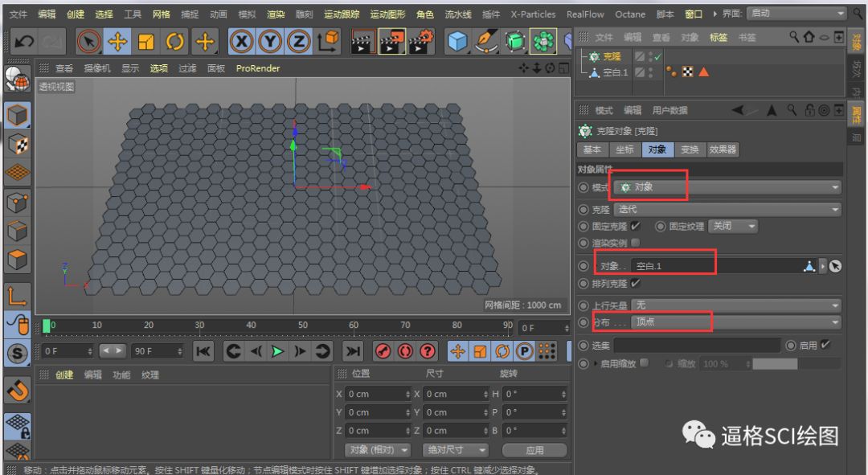Activate the Scale tool in top toolbar
The width and height of the screenshot is (868, 475).
[x=146, y=42]
